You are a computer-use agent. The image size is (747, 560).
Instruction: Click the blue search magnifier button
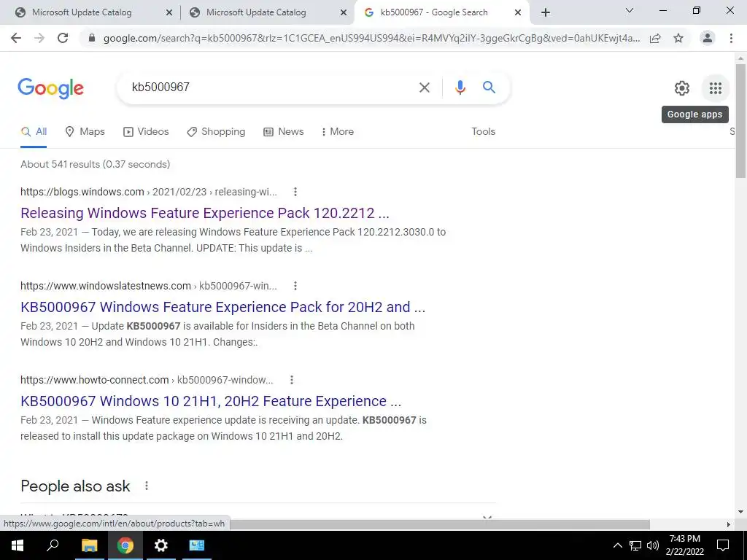point(489,87)
